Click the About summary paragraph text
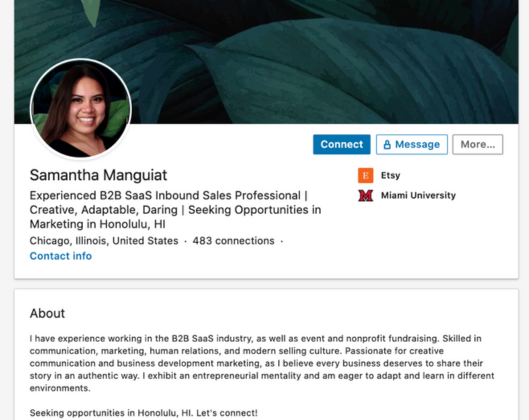The image size is (529, 420). (262, 363)
